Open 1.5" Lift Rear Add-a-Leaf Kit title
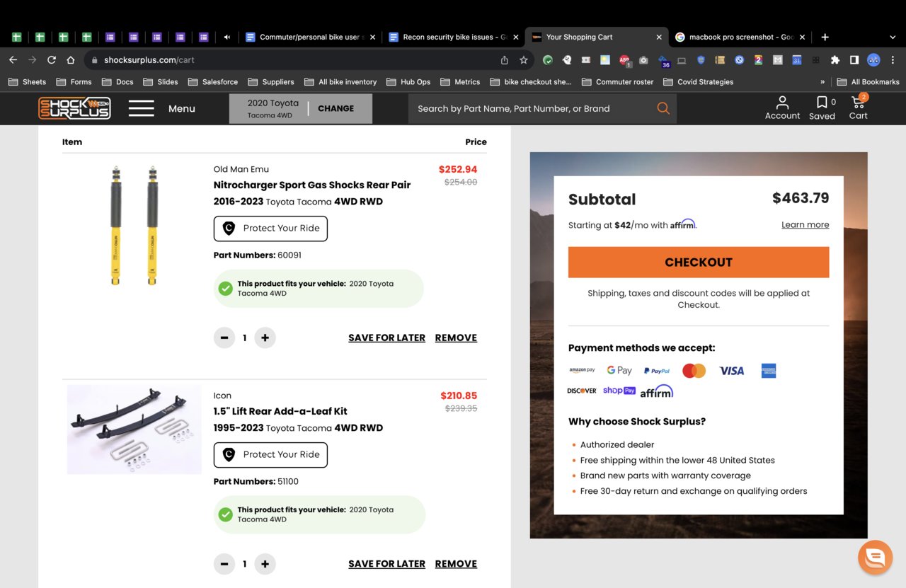 click(x=280, y=411)
